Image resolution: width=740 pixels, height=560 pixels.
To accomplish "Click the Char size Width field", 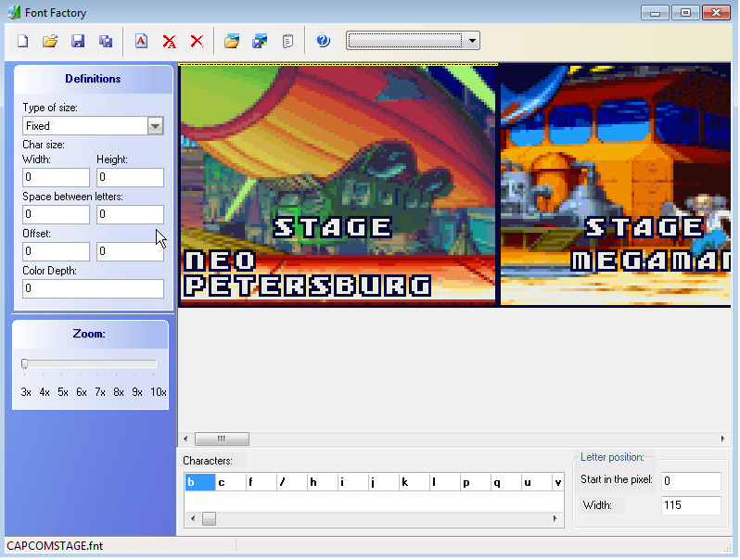I will 56,177.
